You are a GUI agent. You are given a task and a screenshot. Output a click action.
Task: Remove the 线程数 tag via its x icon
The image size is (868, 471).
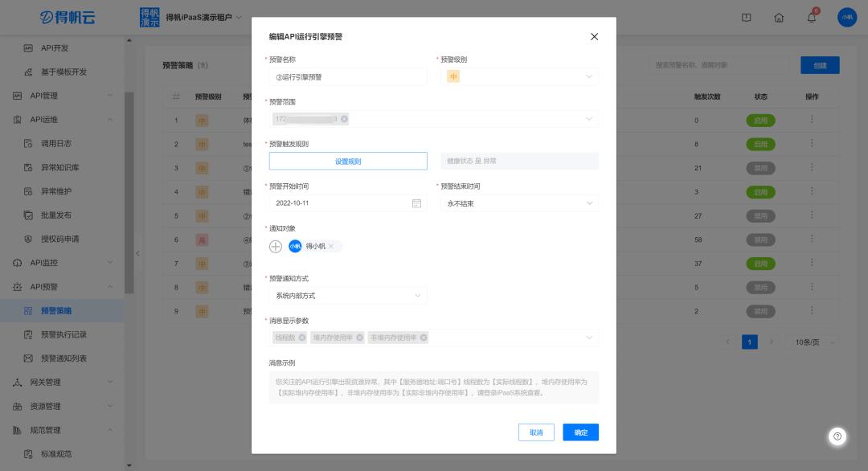pyautogui.click(x=302, y=338)
